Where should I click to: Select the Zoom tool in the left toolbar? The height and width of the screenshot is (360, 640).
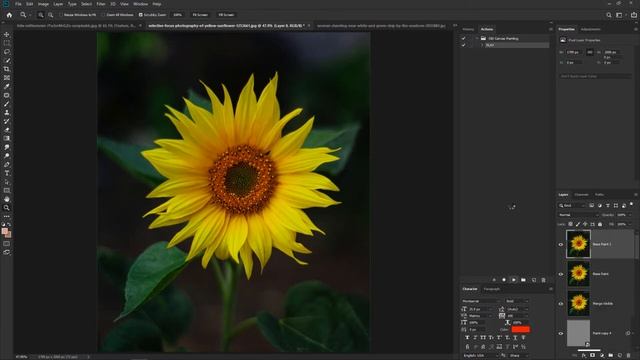click(x=7, y=208)
